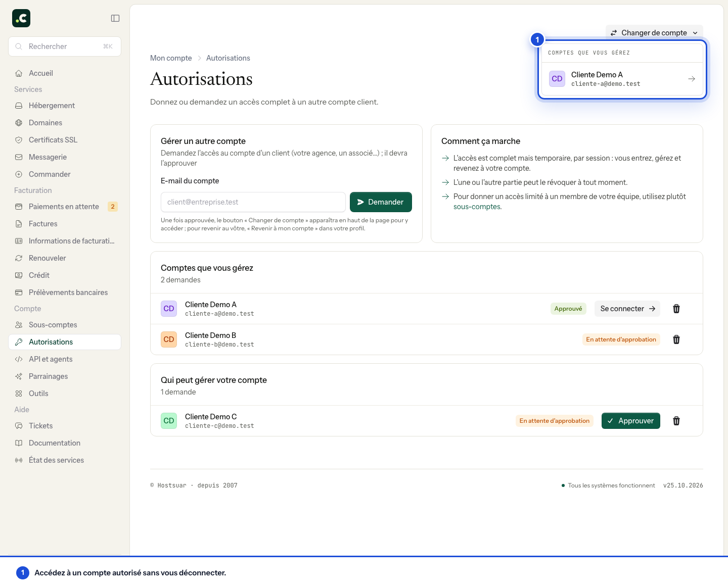Go to Hébergement section

coord(65,106)
